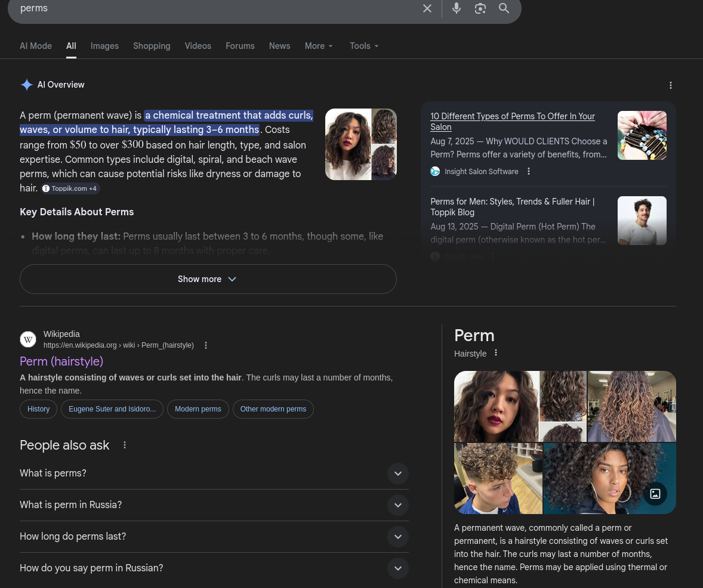Switch to the Images tab
The height and width of the screenshot is (588, 703).
pyautogui.click(x=104, y=46)
